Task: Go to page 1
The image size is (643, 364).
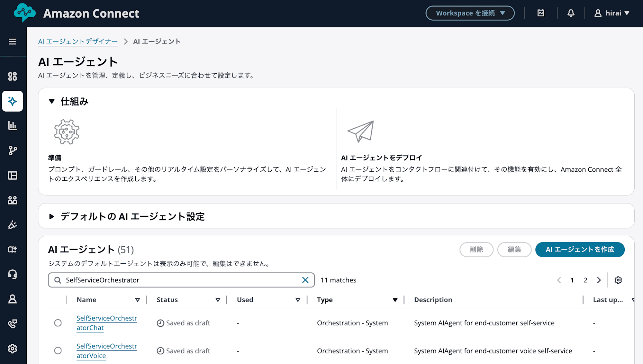Action: pyautogui.click(x=572, y=280)
